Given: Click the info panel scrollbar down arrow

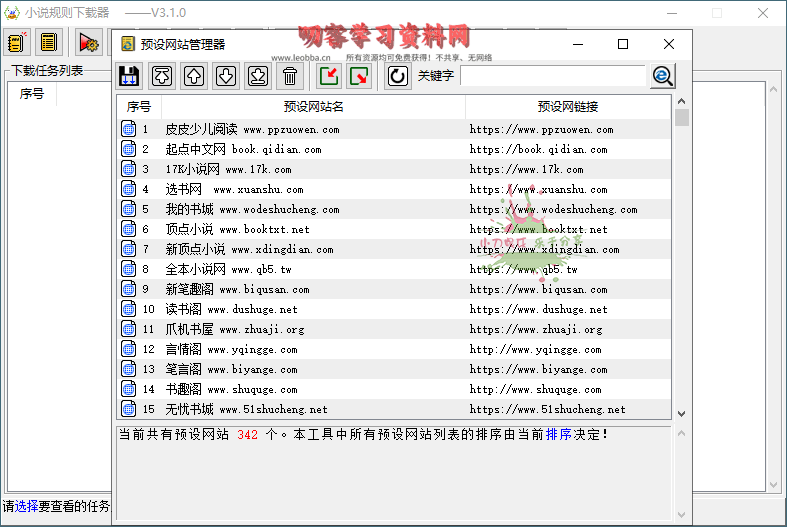Looking at the screenshot, I should (682, 514).
